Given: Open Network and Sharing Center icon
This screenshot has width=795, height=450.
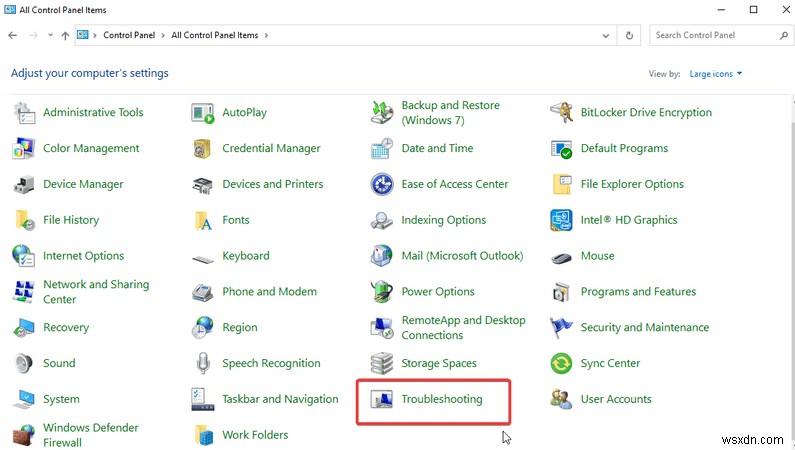Looking at the screenshot, I should point(24,292).
